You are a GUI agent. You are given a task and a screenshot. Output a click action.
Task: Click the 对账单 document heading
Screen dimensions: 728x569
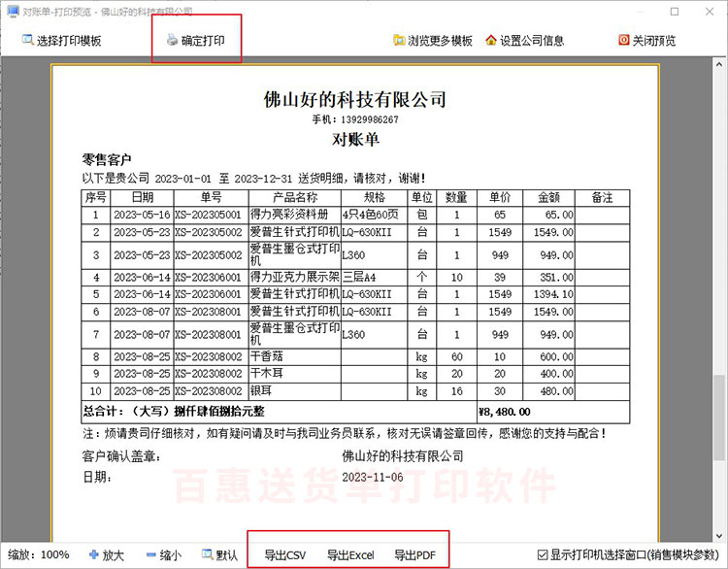[355, 139]
